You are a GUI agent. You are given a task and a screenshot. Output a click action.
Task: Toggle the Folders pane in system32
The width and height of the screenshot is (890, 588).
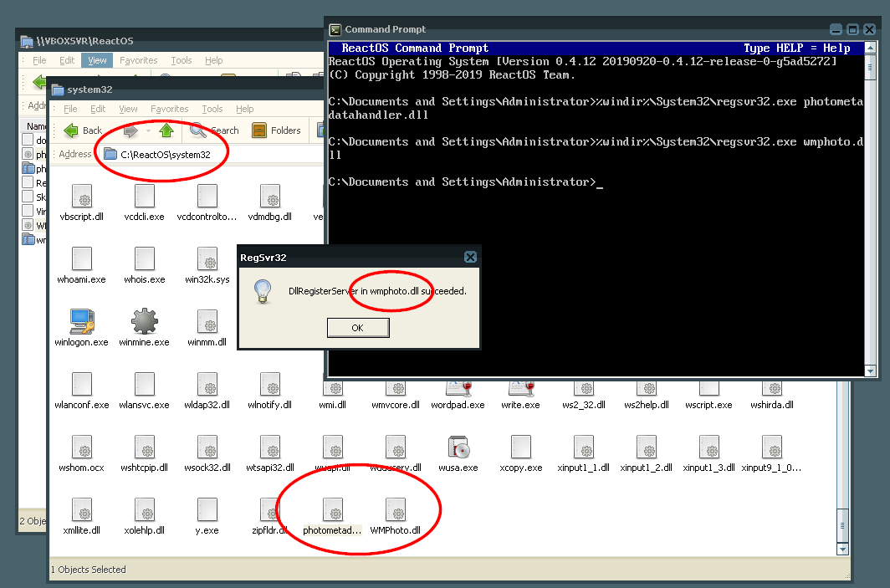coord(276,130)
